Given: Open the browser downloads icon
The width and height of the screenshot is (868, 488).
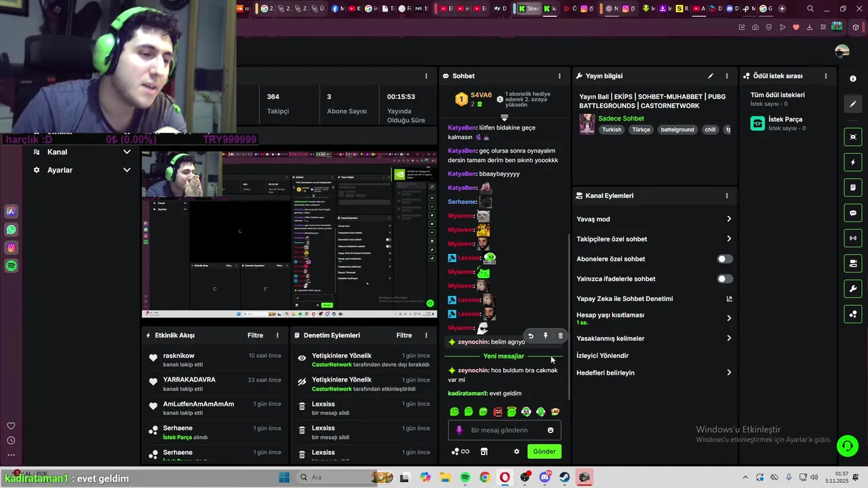Looking at the screenshot, I should click(x=810, y=27).
